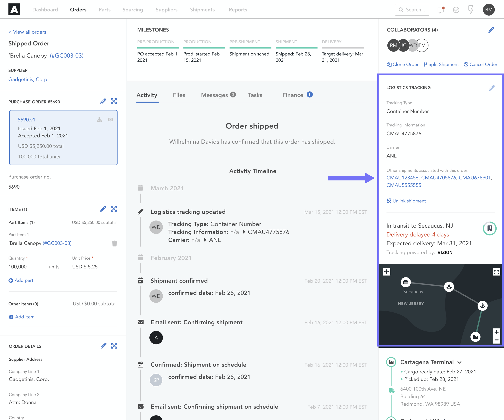The width and height of the screenshot is (504, 420).
Task: Expand Items section icon
Action: pyautogui.click(x=114, y=209)
